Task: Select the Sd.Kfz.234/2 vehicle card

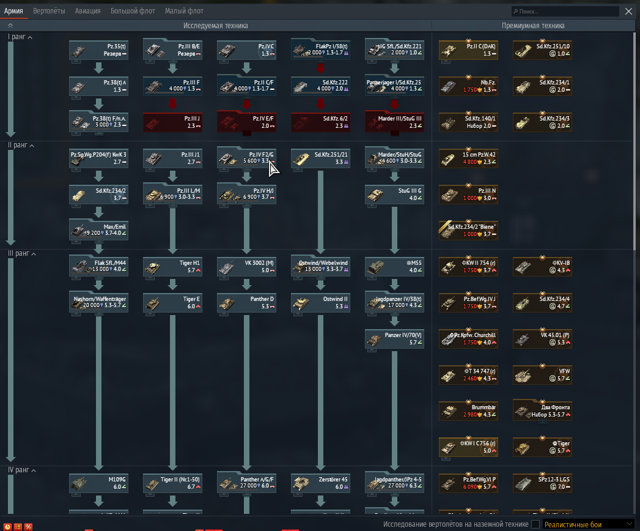Action: [99, 194]
